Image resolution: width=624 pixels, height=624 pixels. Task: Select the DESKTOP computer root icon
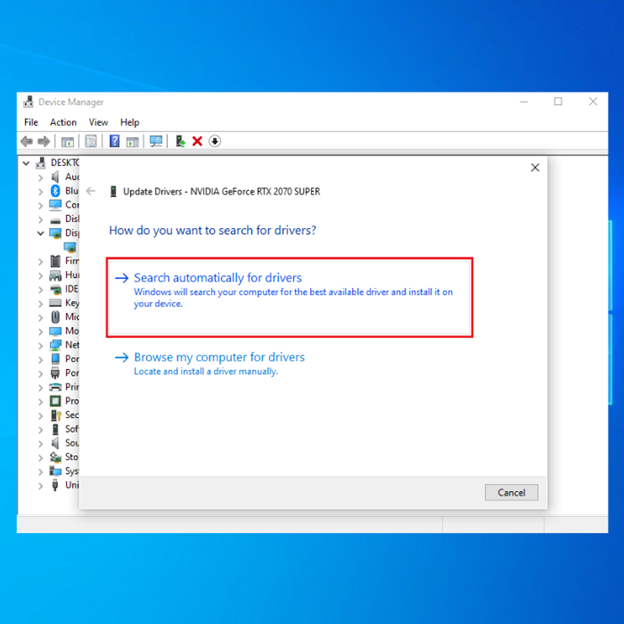[x=41, y=163]
